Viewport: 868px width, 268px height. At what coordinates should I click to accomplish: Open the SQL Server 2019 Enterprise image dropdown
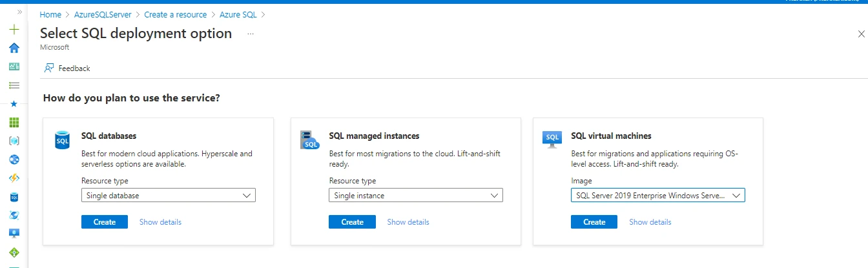click(658, 195)
